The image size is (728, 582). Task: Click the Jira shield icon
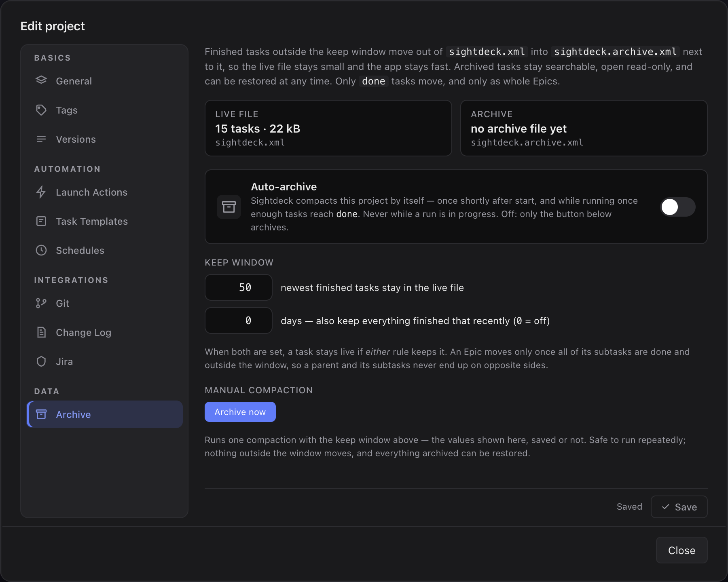pos(41,361)
